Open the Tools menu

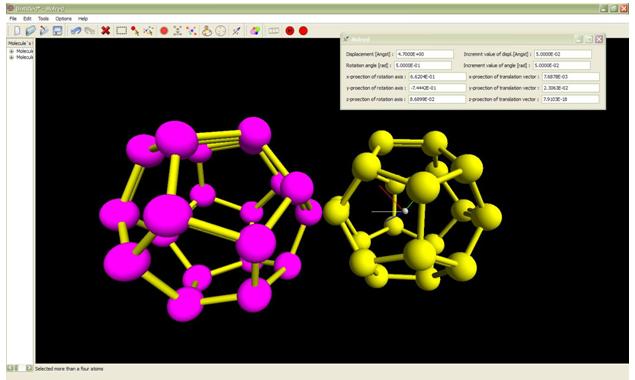click(x=43, y=19)
